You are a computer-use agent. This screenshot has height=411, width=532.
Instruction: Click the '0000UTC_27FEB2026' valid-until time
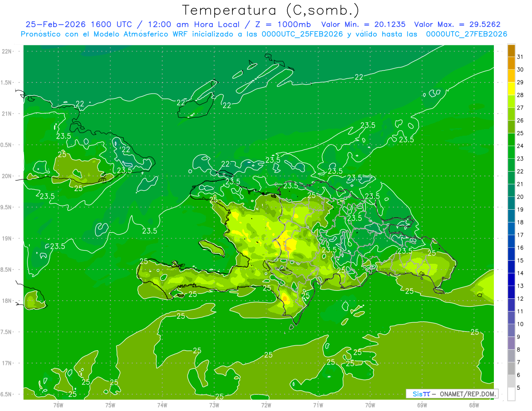coord(467,34)
